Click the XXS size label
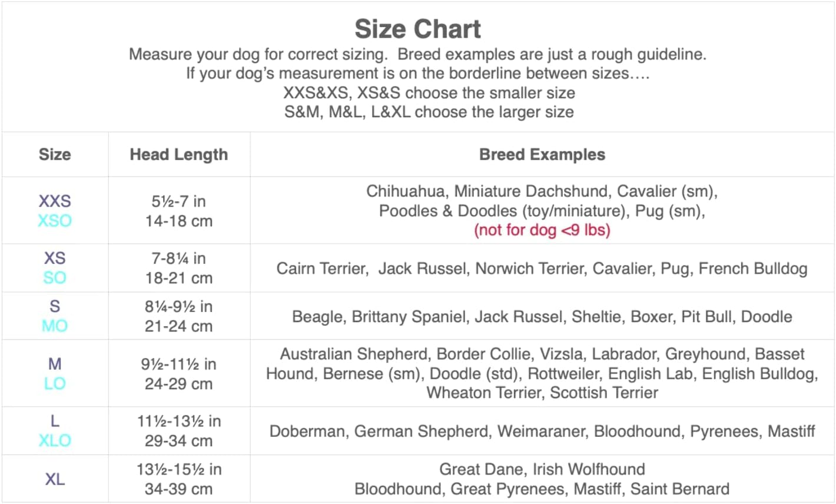The height and width of the screenshot is (504, 836). click(55, 201)
